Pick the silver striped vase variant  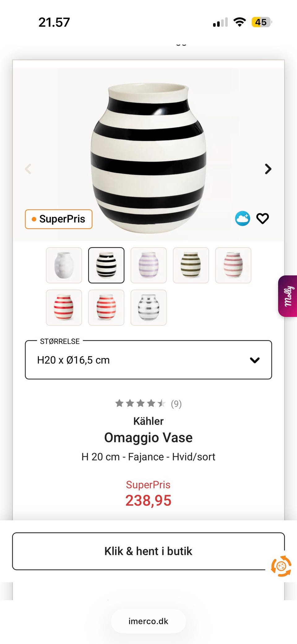[x=148, y=308]
